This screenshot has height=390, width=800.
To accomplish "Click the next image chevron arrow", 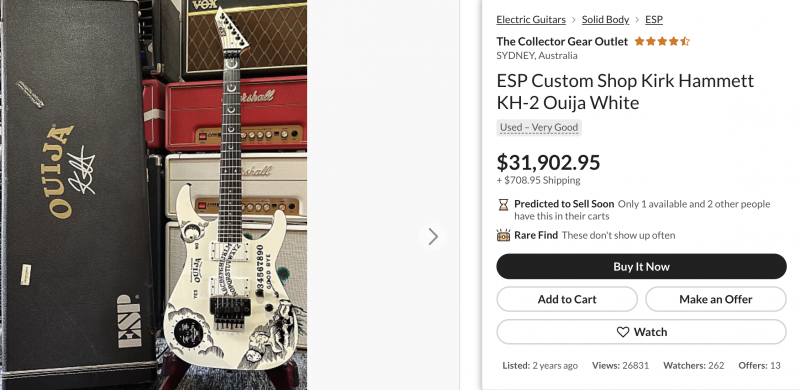I will tap(433, 236).
